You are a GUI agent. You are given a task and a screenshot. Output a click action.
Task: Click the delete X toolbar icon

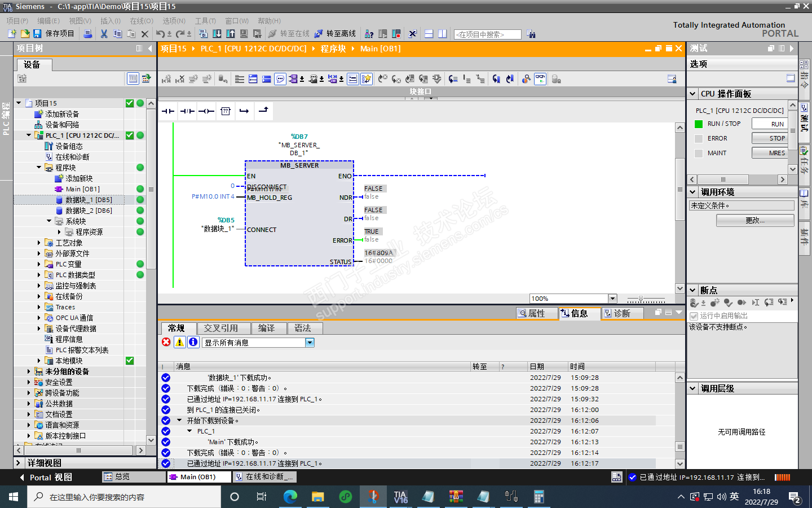(x=144, y=34)
